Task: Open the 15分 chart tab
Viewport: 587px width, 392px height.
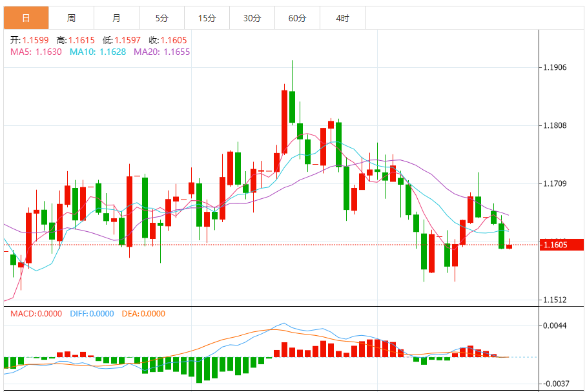Action: coord(207,18)
